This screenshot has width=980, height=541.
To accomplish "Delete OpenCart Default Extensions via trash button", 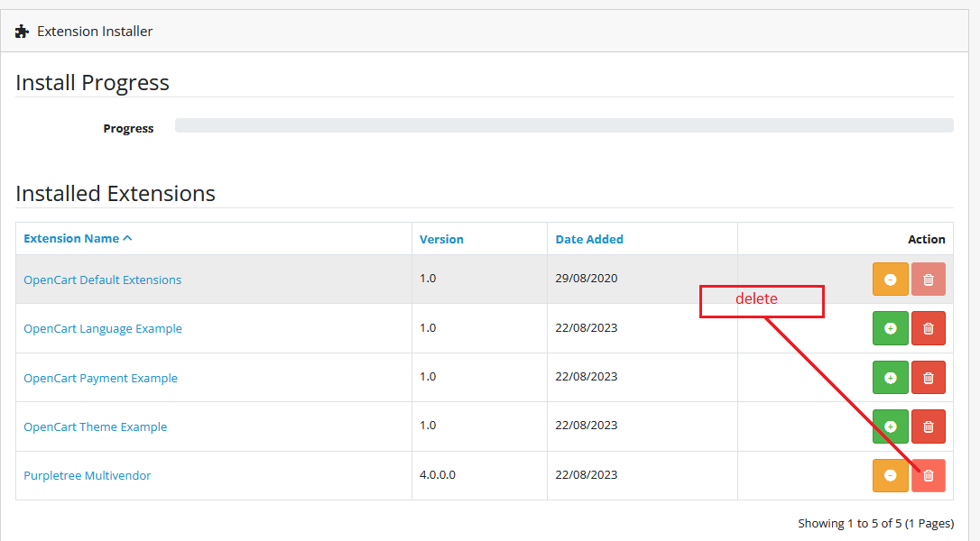I will tap(929, 280).
